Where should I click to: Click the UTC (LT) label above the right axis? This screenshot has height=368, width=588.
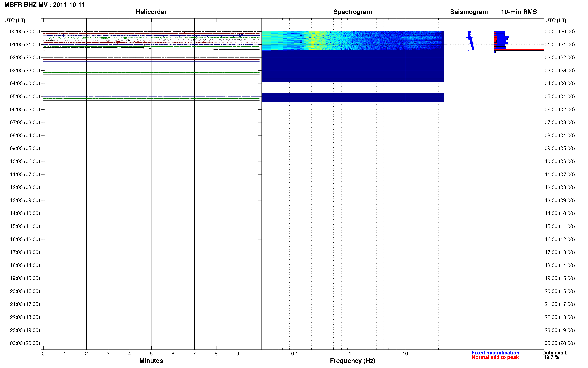click(556, 20)
